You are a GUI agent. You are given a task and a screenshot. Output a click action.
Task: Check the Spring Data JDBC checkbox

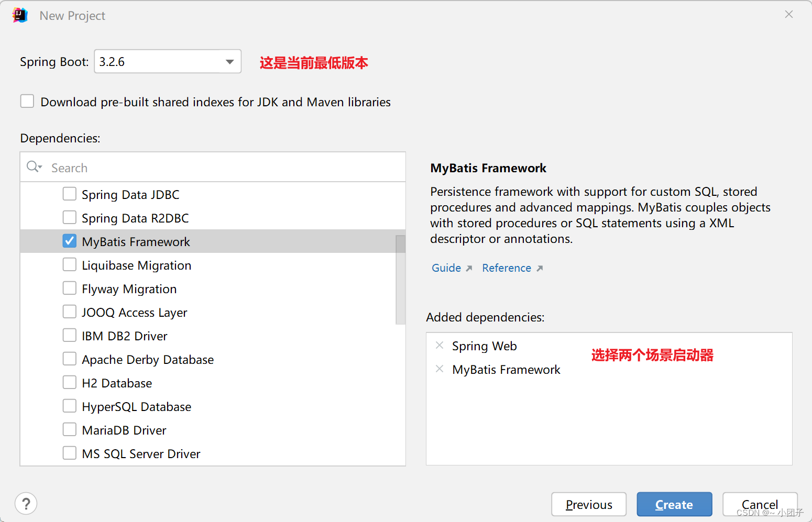tap(69, 194)
